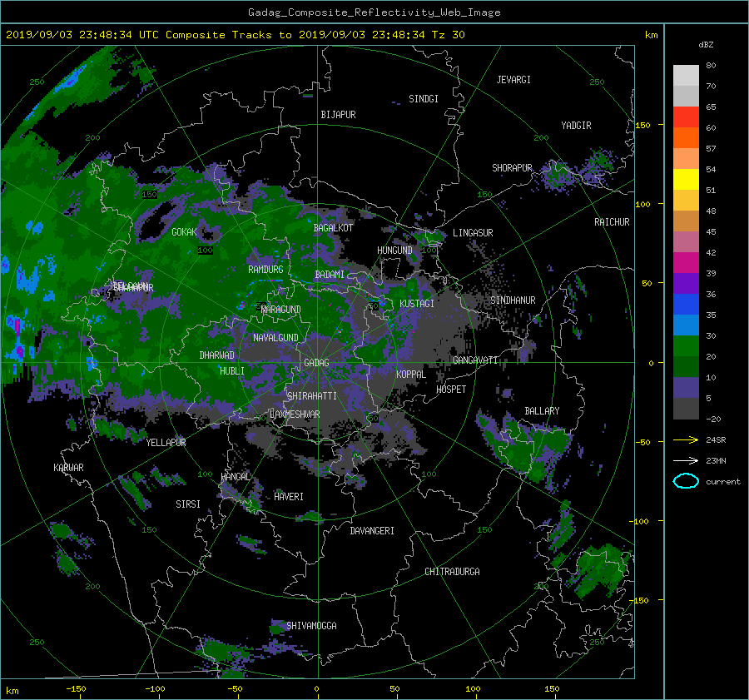Viewport: 749px width, 700px height.
Task: Click the HUNGUND city label
Action: [394, 251]
